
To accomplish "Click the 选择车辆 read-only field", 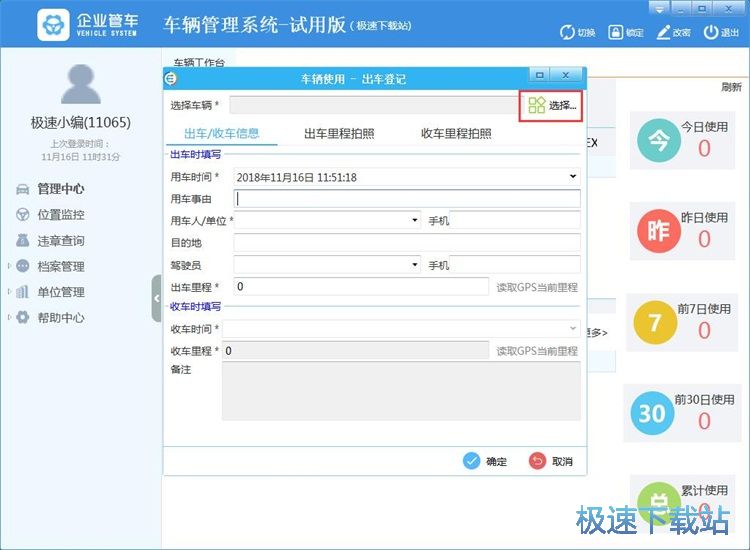I will 374,105.
